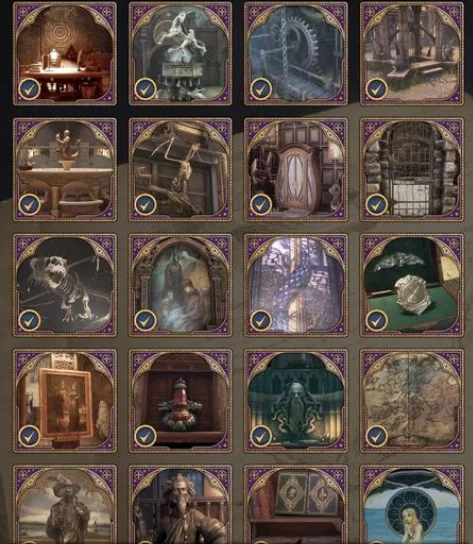Image resolution: width=473 pixels, height=544 pixels.
Task: Click checkmark badge on dragon skeleton card
Action: [29, 321]
